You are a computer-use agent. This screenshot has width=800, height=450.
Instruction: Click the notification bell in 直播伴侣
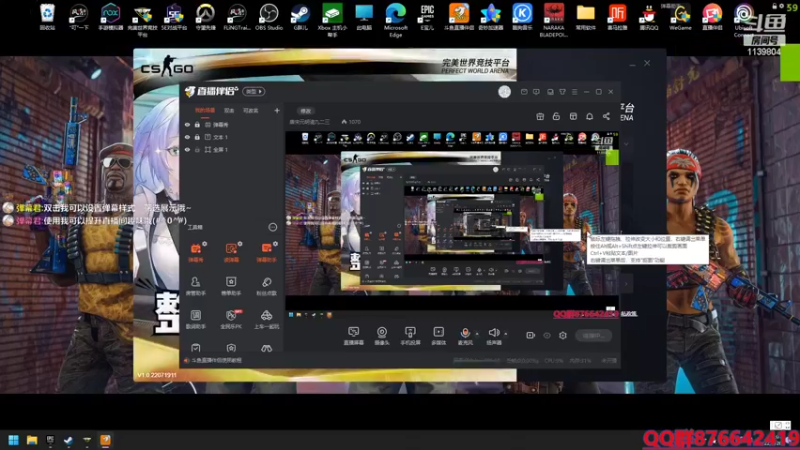click(589, 116)
